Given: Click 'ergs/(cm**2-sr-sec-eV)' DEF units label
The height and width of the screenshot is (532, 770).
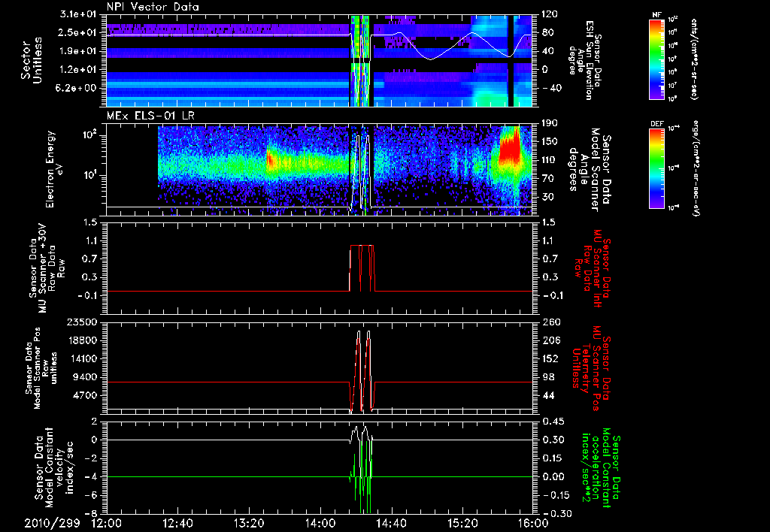Looking at the screenshot, I should (x=697, y=168).
